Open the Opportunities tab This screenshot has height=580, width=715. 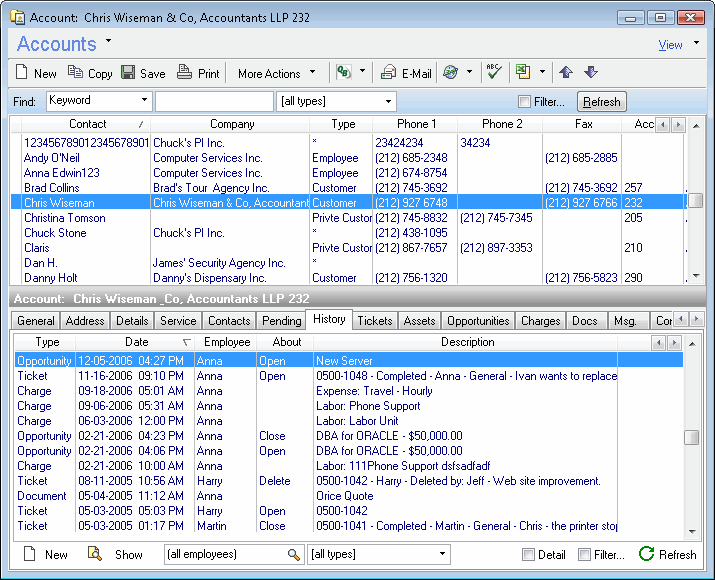[478, 321]
